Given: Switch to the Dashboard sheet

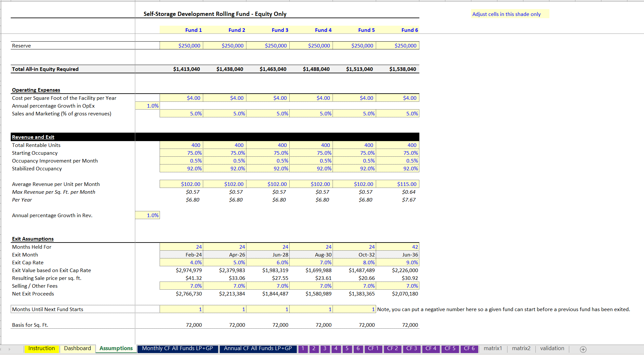Looking at the screenshot, I should pyautogui.click(x=77, y=348).
